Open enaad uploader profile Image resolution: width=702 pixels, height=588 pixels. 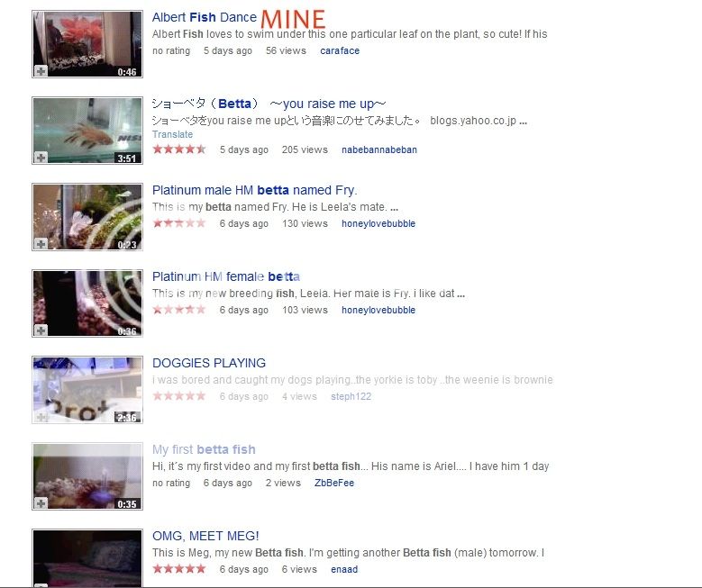click(x=344, y=569)
